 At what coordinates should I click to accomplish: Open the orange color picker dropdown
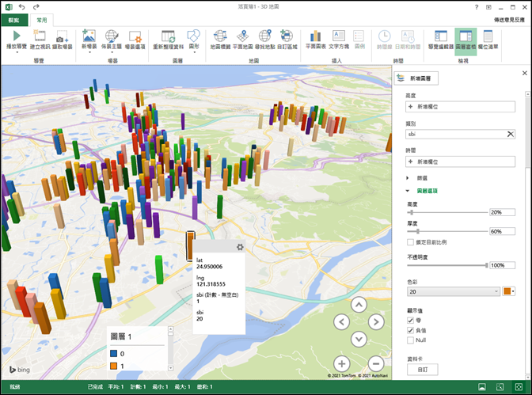click(x=508, y=291)
